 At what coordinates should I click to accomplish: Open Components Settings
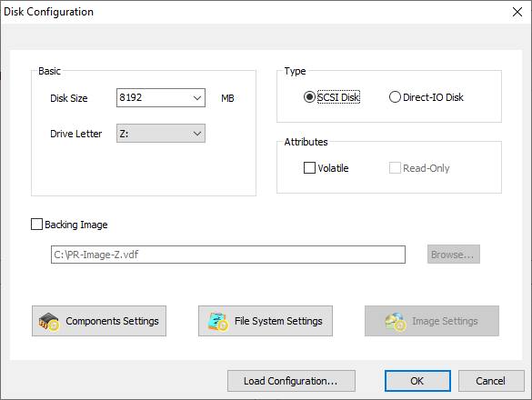tap(99, 321)
